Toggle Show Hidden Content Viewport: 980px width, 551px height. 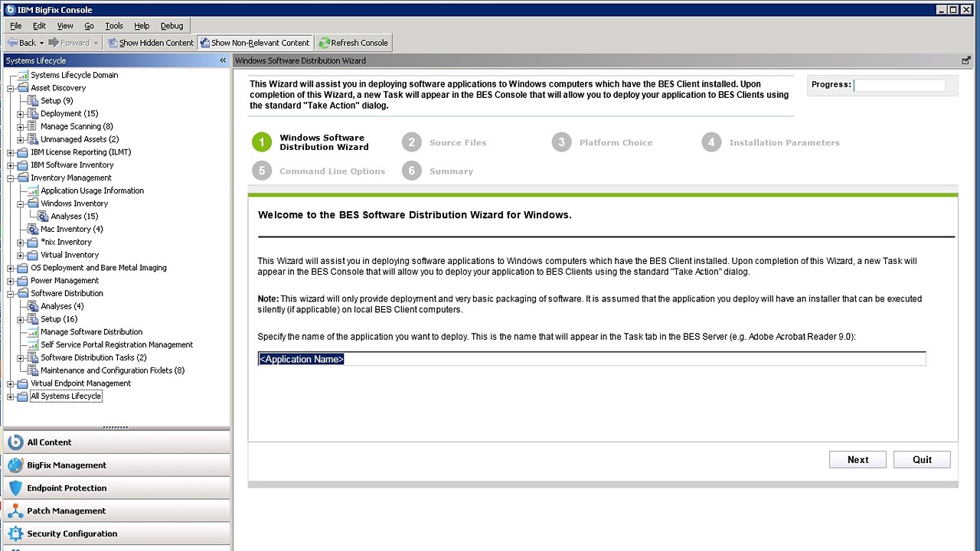tap(150, 43)
